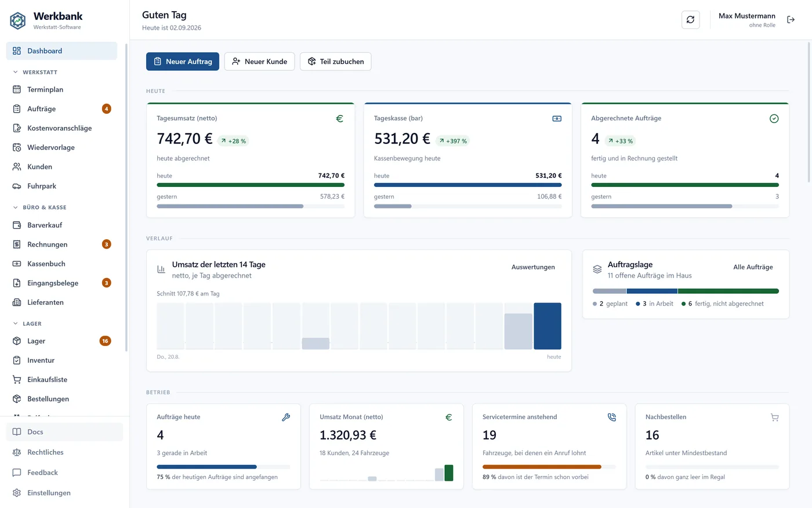Viewport: 812px width, 508px height.
Task: Click today's dark blue bar in revenue chart
Action: tap(548, 326)
